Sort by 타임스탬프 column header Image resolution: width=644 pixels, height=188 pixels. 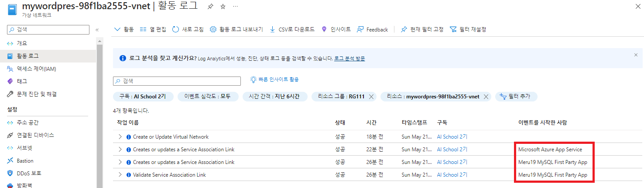(x=414, y=122)
